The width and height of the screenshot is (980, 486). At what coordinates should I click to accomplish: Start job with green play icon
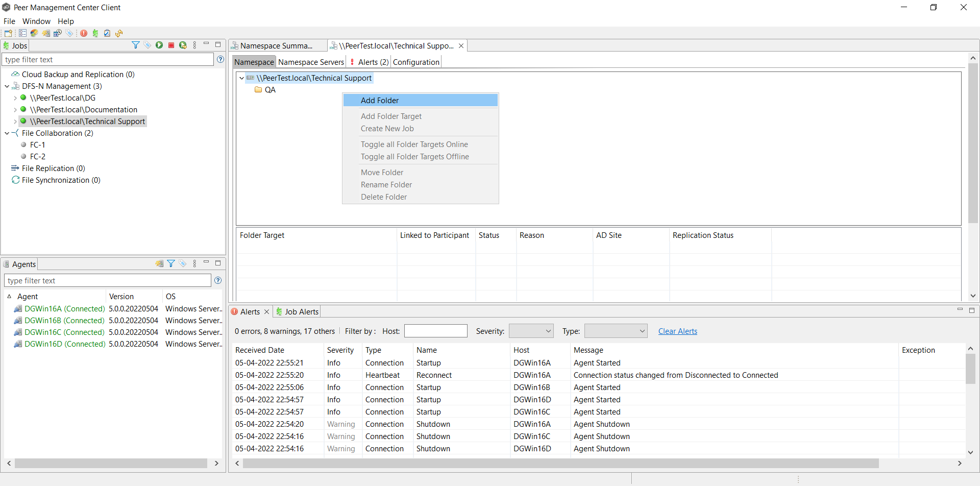[x=159, y=45]
